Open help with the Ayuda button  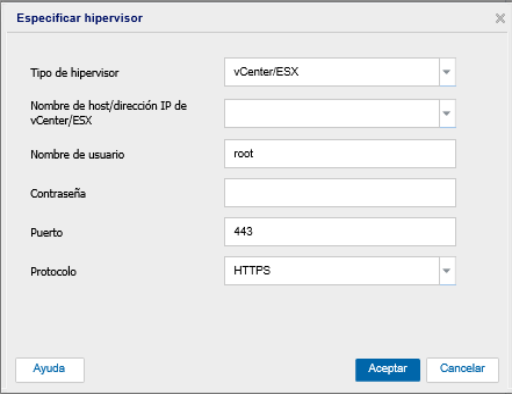pyautogui.click(x=50, y=370)
